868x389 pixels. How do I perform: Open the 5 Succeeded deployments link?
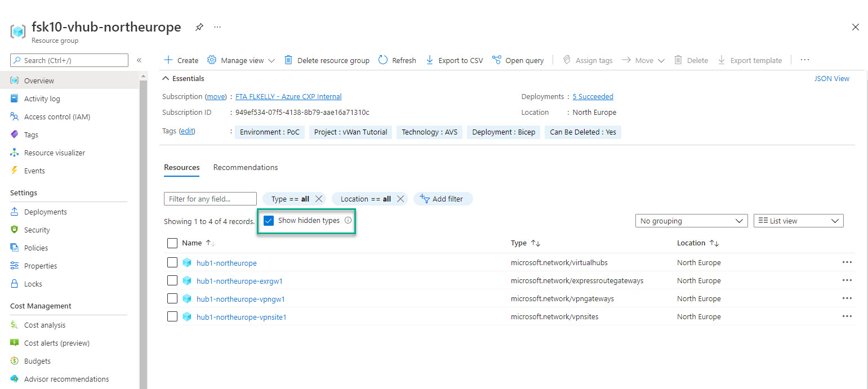tap(593, 96)
